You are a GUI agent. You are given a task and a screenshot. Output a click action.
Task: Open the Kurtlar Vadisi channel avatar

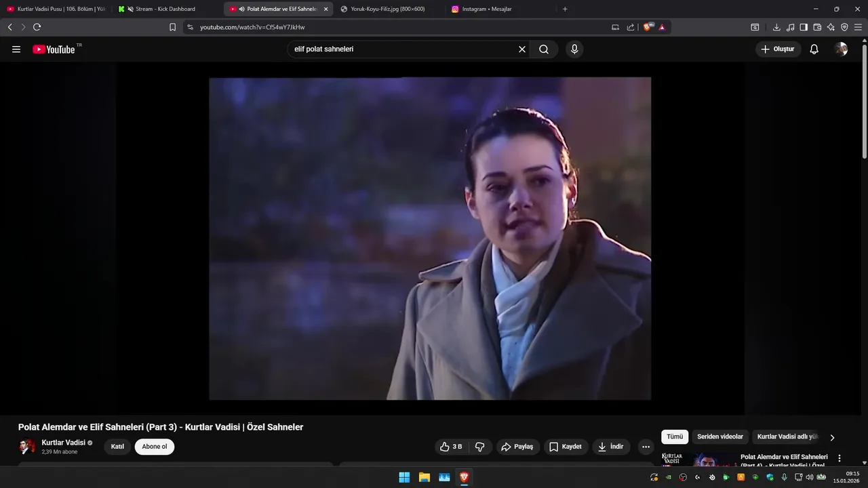tap(27, 447)
